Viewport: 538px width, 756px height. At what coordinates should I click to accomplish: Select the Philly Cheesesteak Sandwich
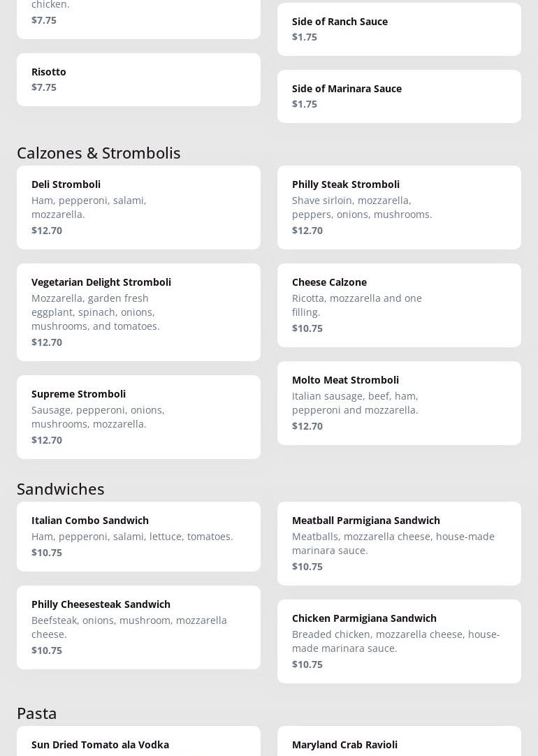[x=138, y=627]
